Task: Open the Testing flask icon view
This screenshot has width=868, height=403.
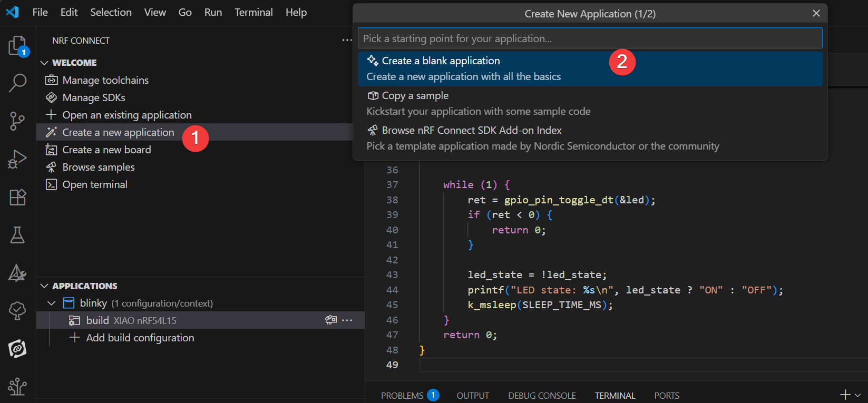Action: tap(17, 235)
